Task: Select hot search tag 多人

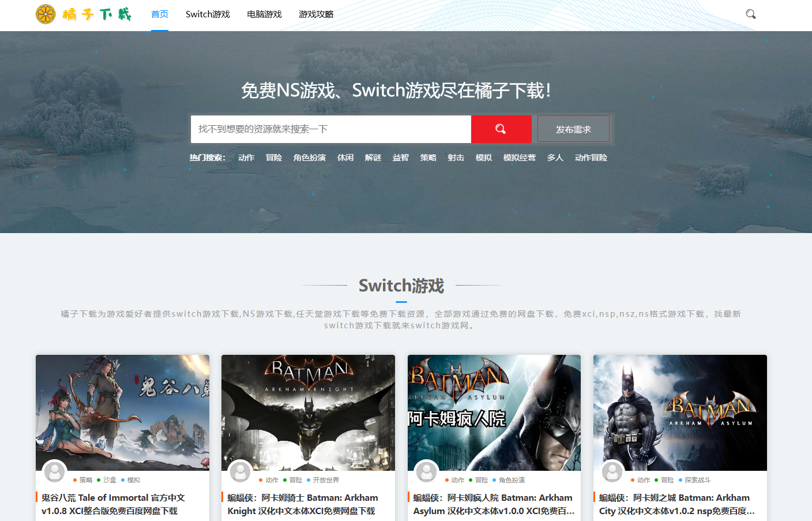Action: [555, 158]
